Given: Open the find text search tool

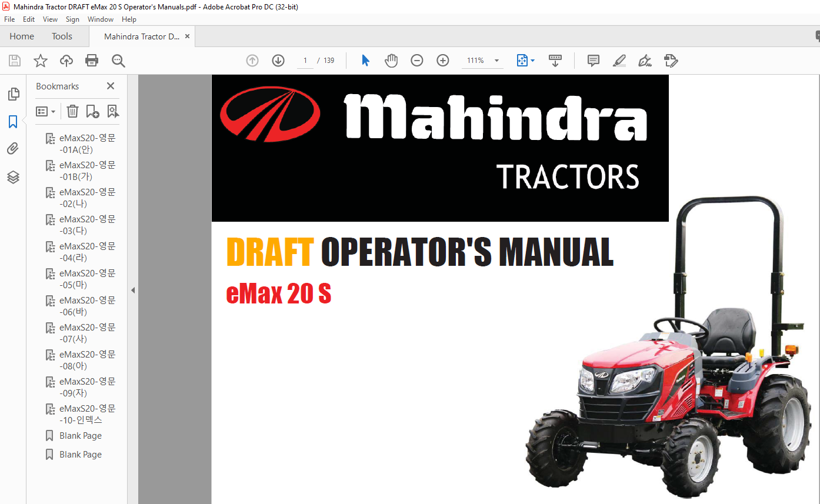Looking at the screenshot, I should point(118,61).
